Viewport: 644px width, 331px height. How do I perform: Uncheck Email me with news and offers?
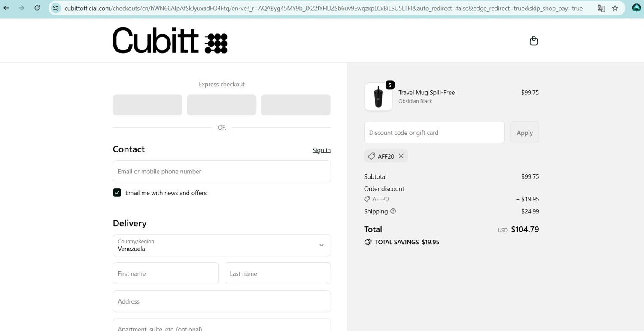[x=117, y=192]
